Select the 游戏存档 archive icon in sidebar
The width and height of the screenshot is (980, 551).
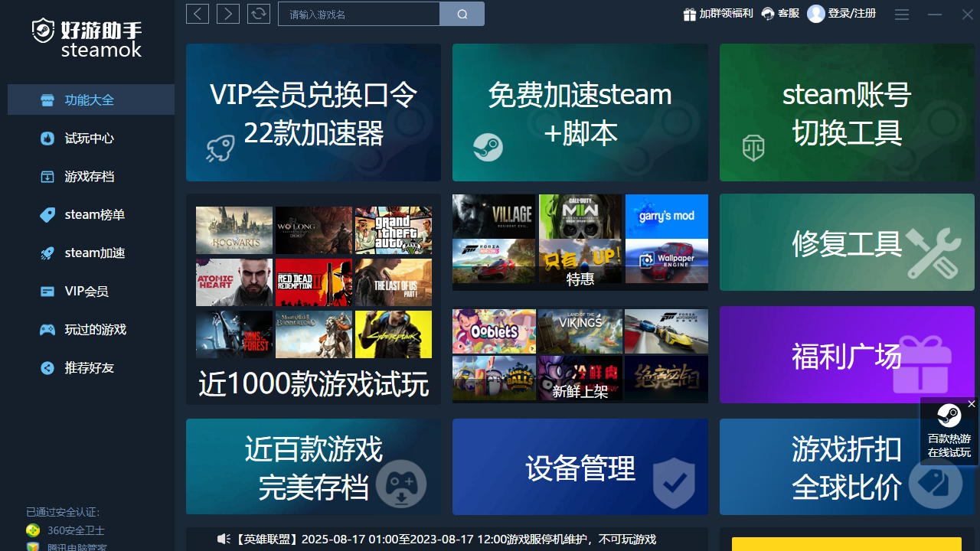tap(47, 176)
